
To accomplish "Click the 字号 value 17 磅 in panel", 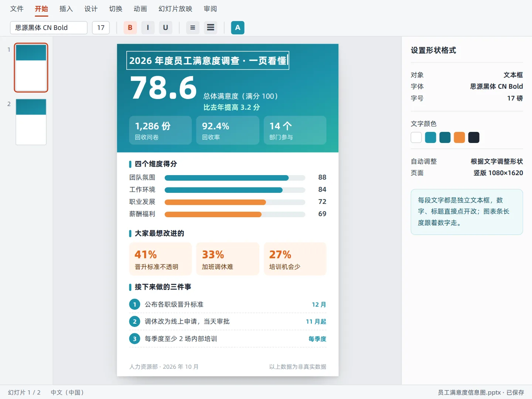I will (x=515, y=98).
